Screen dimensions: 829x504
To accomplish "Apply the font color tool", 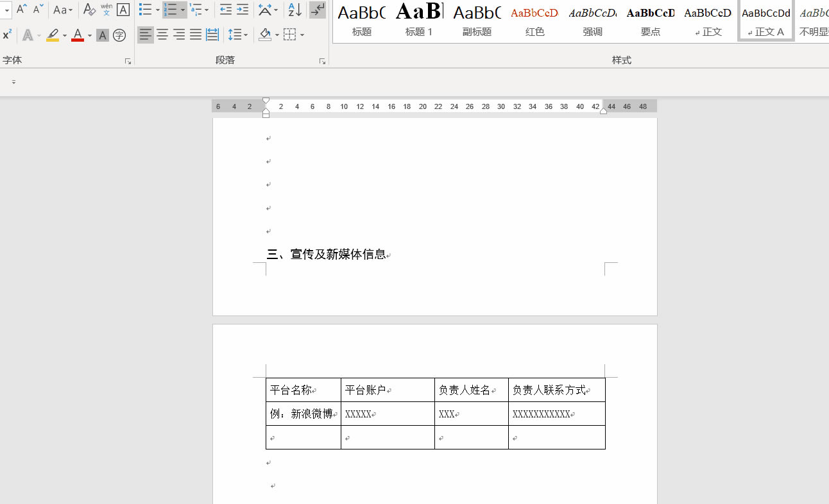I will 77,35.
